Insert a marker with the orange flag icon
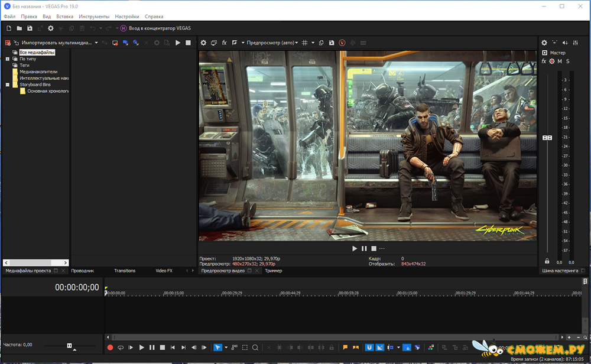 click(345, 347)
